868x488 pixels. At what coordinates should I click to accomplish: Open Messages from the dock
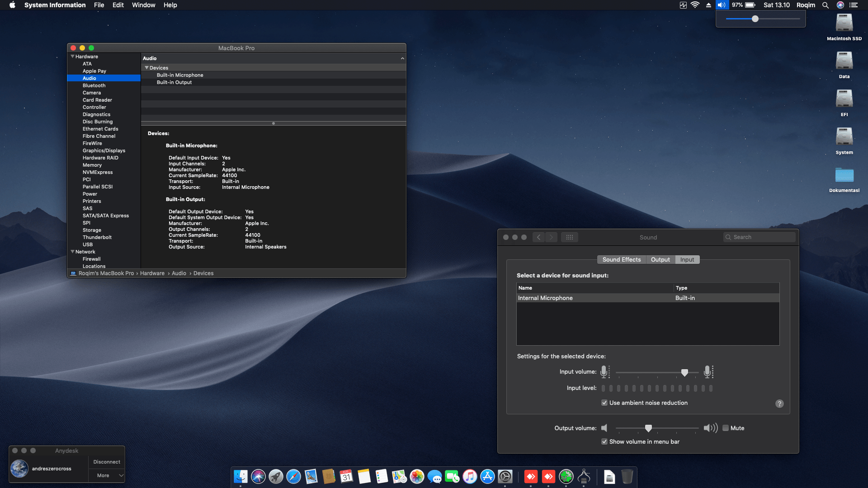[434, 476]
